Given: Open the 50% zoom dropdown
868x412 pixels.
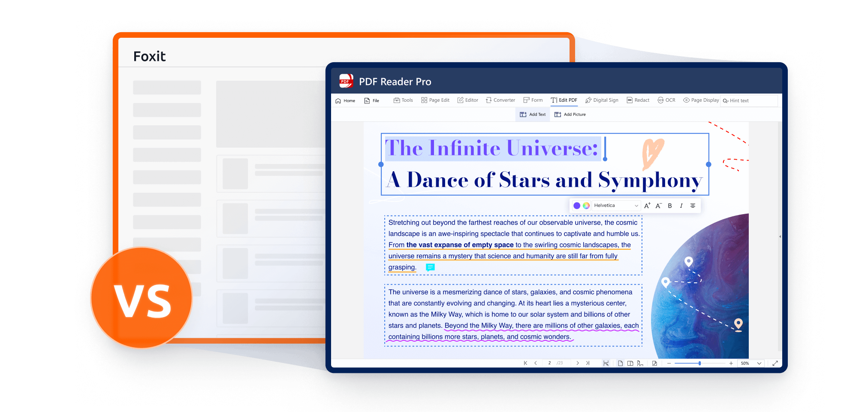Looking at the screenshot, I should click(751, 363).
